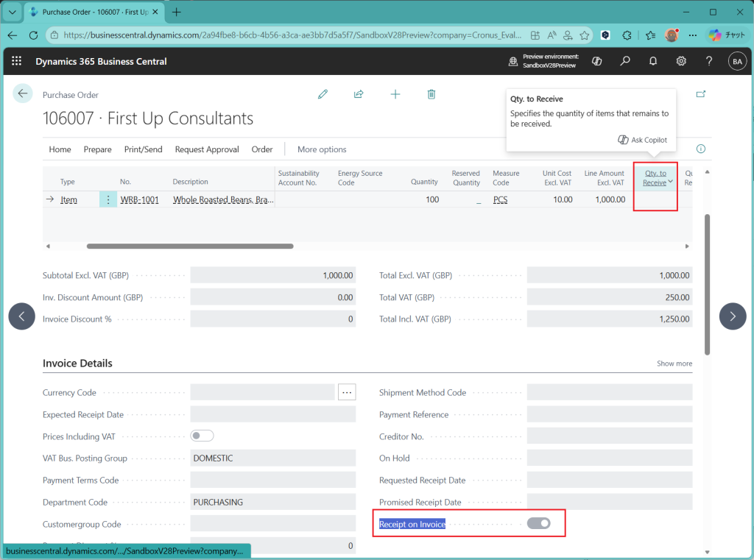Viewport: 754px width, 560px height.
Task: Toggle the Receipt on Invoice switch
Action: [539, 523]
